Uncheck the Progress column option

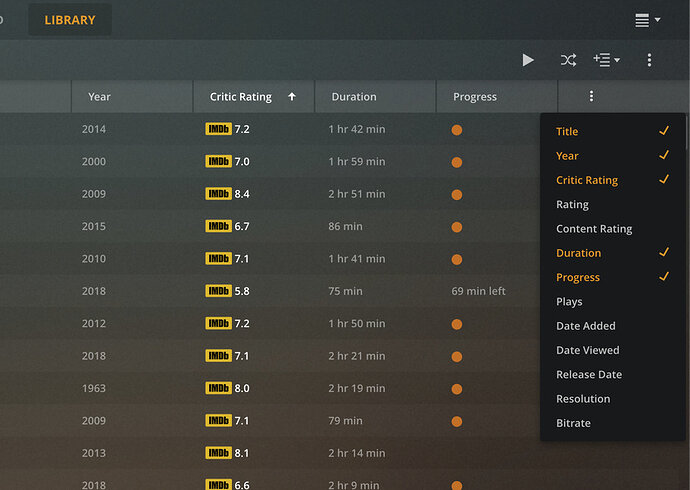click(x=613, y=277)
